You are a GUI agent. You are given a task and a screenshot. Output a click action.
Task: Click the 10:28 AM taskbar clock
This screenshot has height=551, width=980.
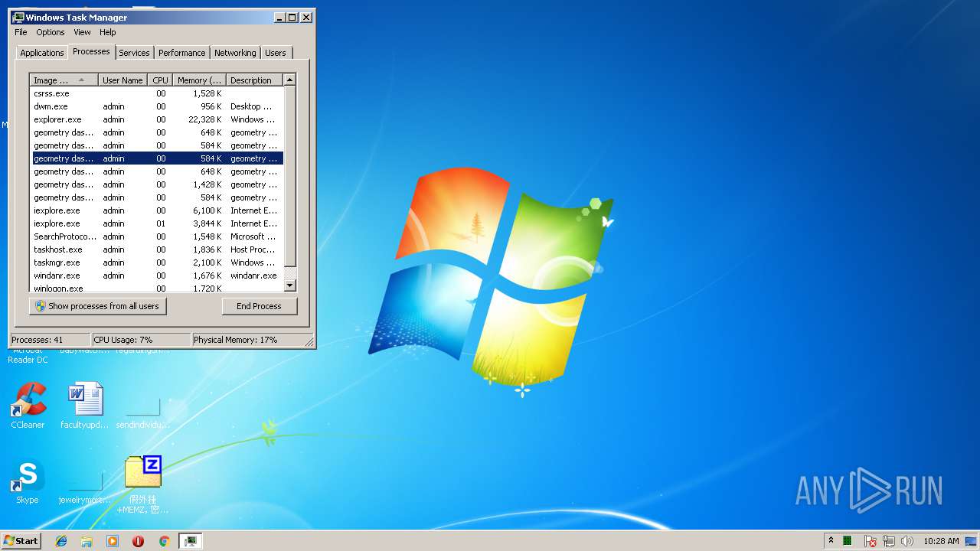pos(941,541)
